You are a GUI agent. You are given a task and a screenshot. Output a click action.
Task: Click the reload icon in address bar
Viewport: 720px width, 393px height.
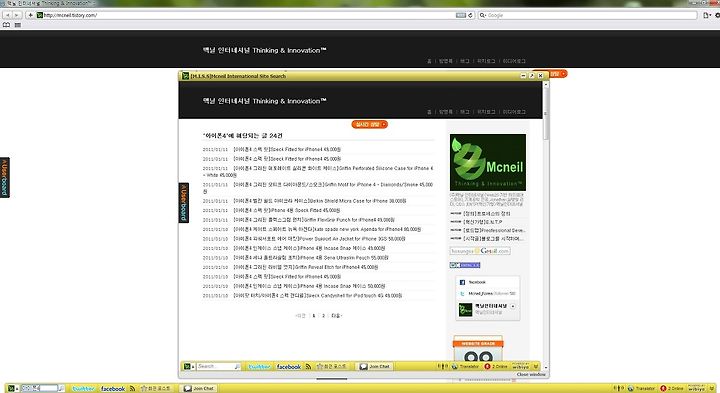(470, 15)
